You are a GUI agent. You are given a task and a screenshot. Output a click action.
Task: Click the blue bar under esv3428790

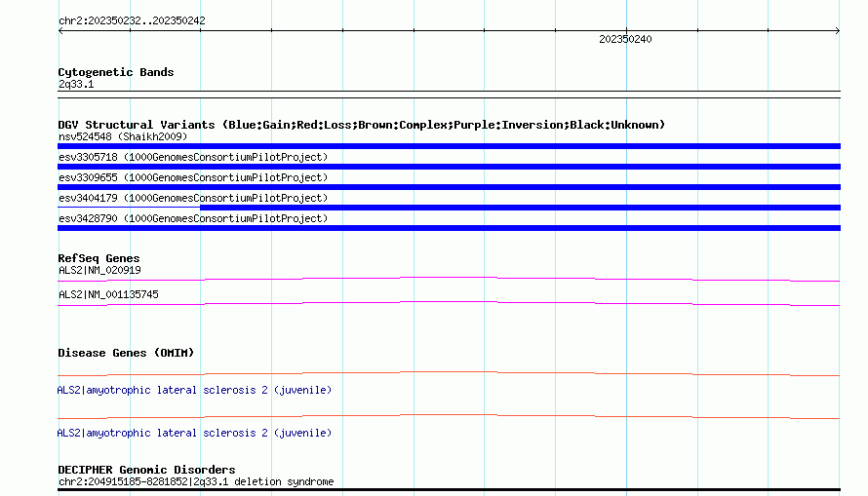[449, 228]
